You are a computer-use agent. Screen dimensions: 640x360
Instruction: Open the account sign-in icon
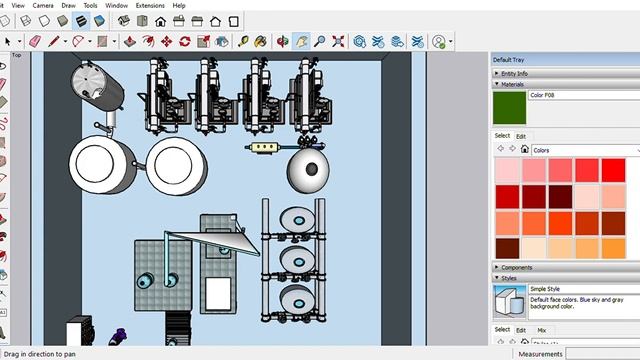pos(439,41)
